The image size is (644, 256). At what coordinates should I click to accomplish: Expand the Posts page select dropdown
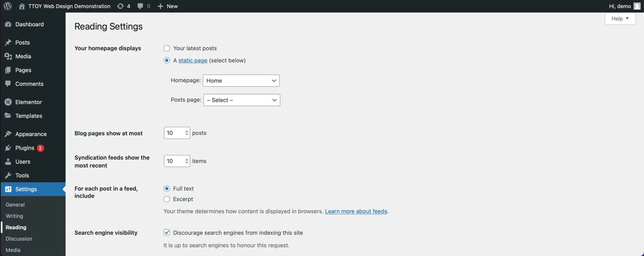tap(241, 100)
